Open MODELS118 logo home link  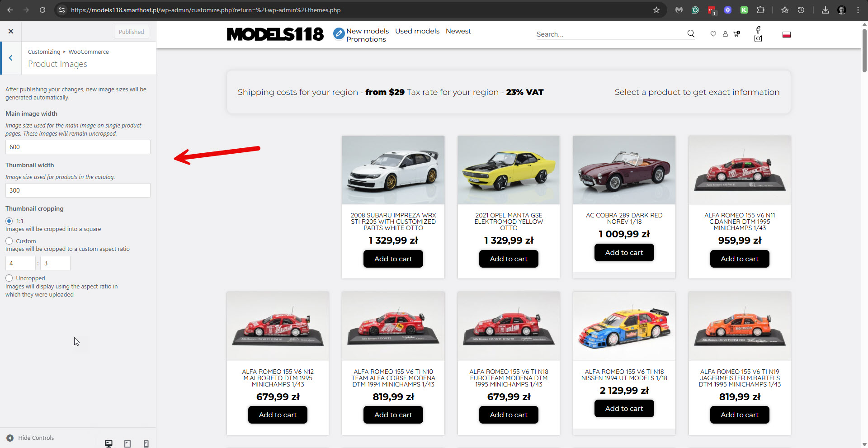click(275, 34)
